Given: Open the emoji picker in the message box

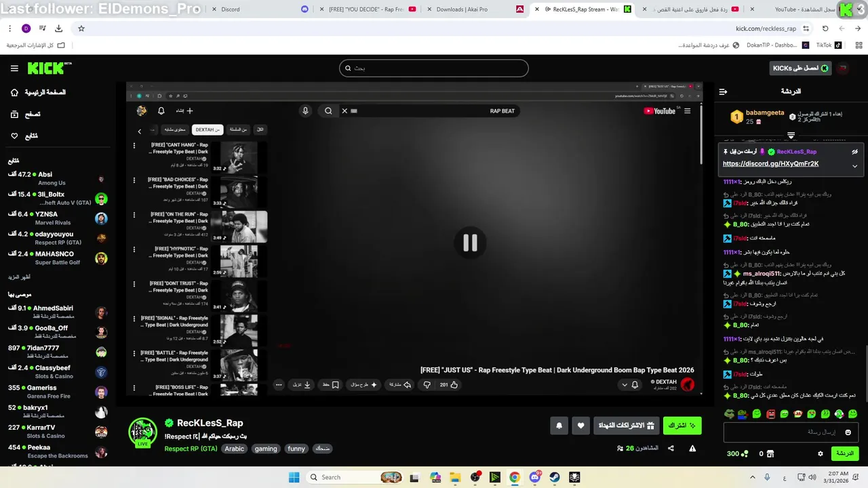Looking at the screenshot, I should [x=848, y=432].
